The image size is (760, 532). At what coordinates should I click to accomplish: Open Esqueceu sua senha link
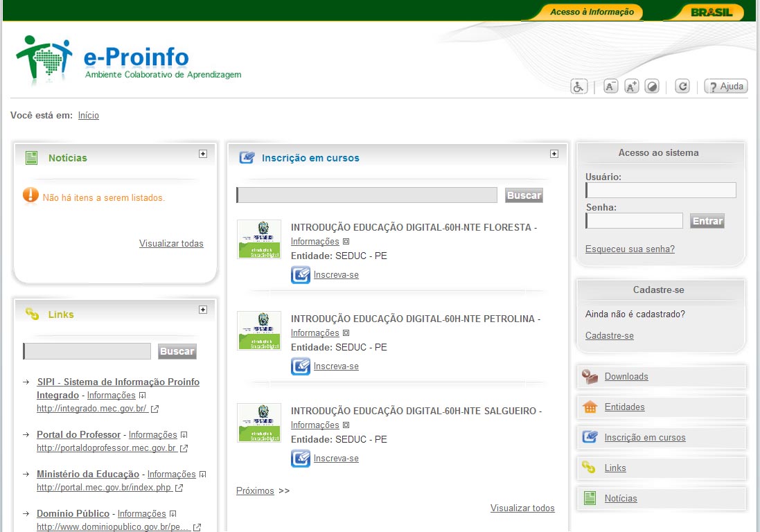point(630,249)
